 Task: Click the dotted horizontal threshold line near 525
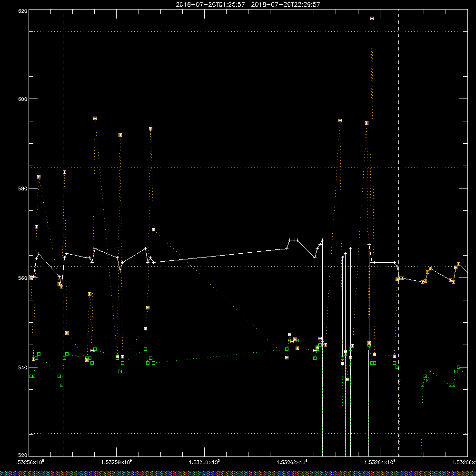click(248, 434)
